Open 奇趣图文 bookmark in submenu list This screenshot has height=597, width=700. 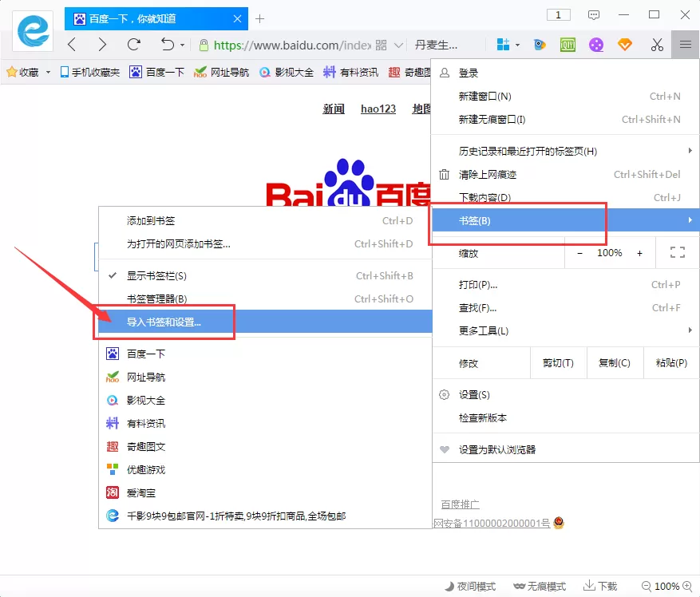[265, 446]
